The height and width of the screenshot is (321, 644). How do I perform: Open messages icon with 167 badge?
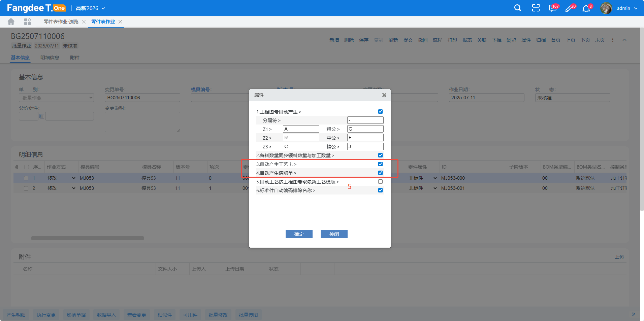click(552, 8)
